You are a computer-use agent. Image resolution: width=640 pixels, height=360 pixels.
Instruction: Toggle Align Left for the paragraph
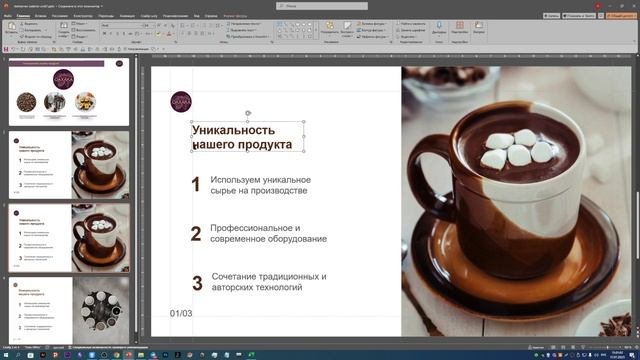pyautogui.click(x=182, y=34)
